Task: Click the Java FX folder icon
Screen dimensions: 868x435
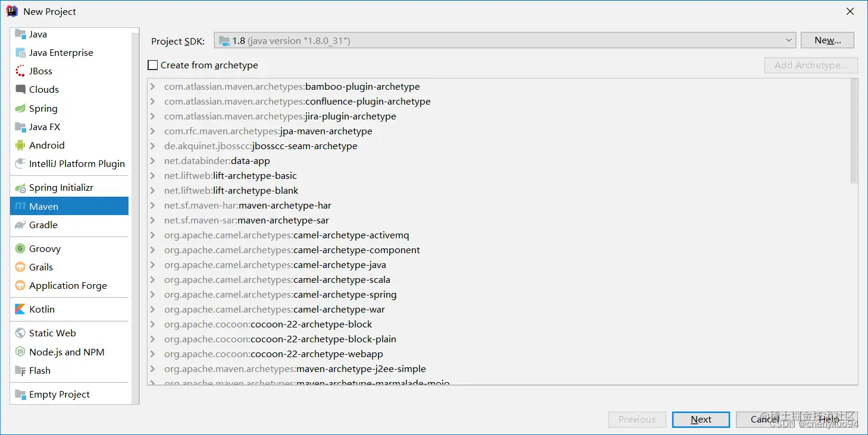Action: [21, 127]
